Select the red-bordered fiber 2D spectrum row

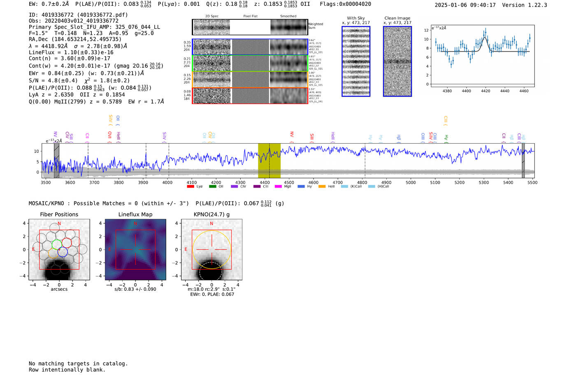pos(250,95)
